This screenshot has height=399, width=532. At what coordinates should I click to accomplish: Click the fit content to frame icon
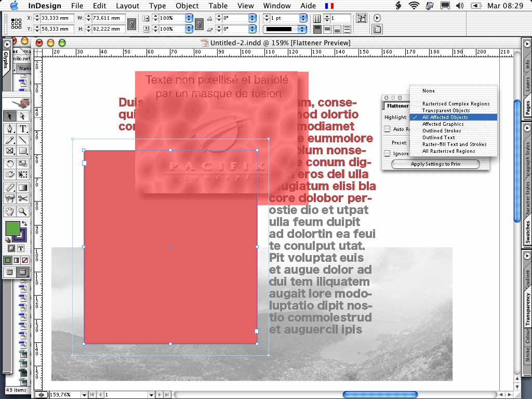362,18
